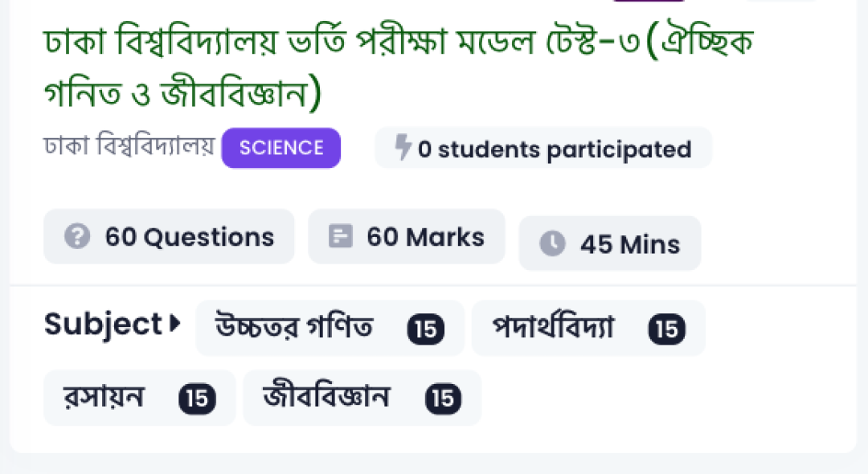
Task: Click the 15 badge beside জীববিজ্ঞান
Action: [x=443, y=398]
